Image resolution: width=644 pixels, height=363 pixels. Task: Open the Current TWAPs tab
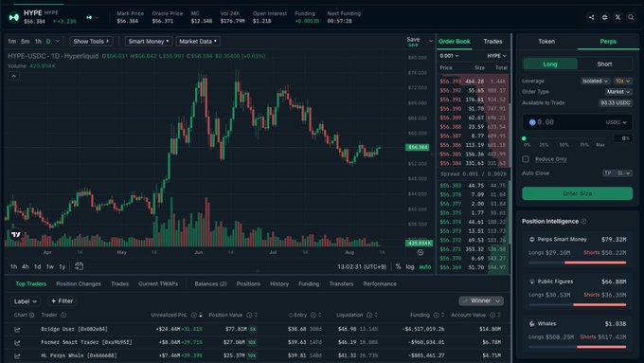158,283
